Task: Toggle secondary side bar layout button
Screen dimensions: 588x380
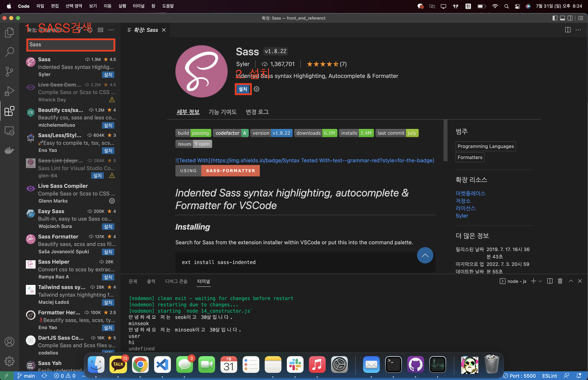Action: click(570, 18)
